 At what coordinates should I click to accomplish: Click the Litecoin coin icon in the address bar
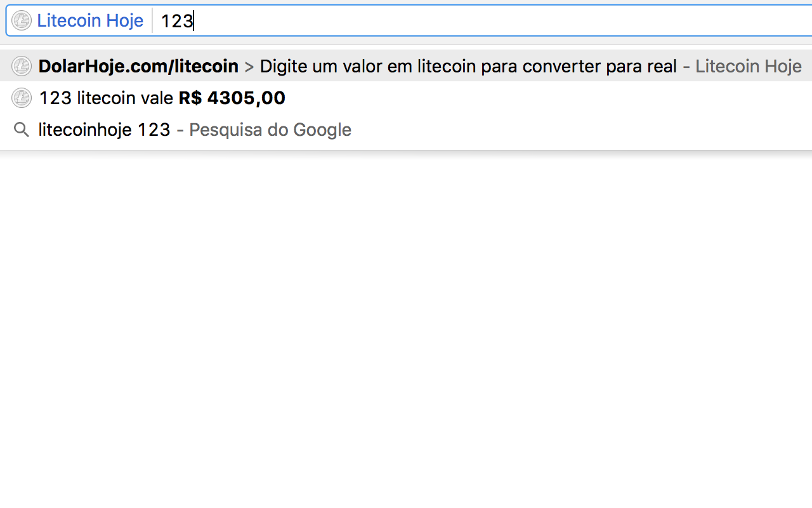tap(22, 21)
